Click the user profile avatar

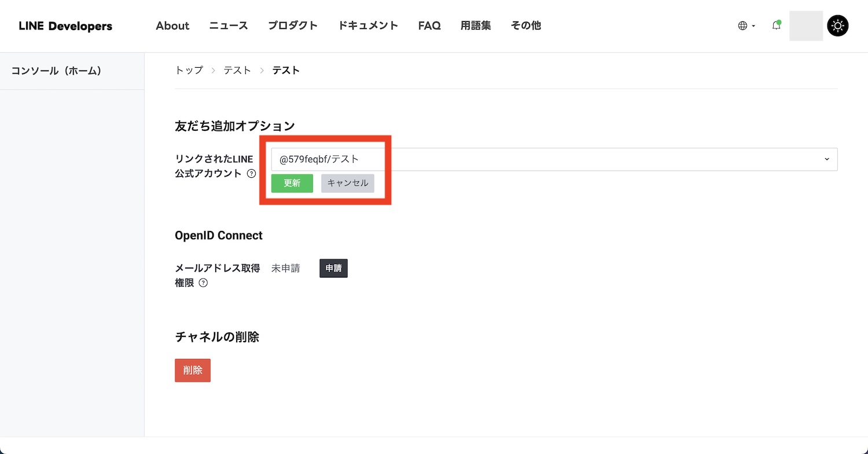(x=806, y=26)
